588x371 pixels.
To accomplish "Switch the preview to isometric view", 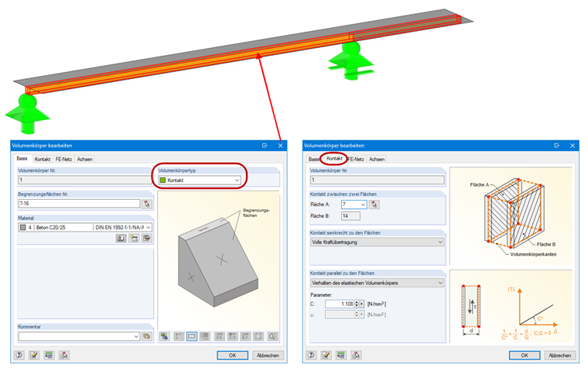I will click(258, 336).
